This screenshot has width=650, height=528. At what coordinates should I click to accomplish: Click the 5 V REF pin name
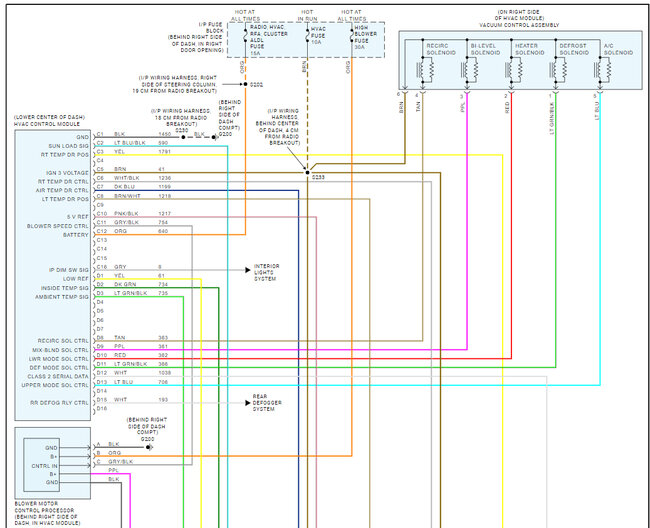pyautogui.click(x=78, y=217)
